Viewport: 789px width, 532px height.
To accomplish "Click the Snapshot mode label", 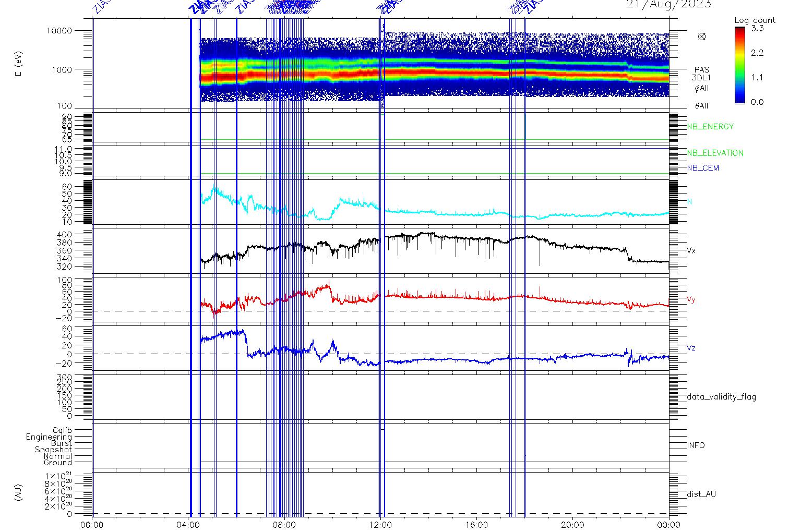I will [53, 450].
